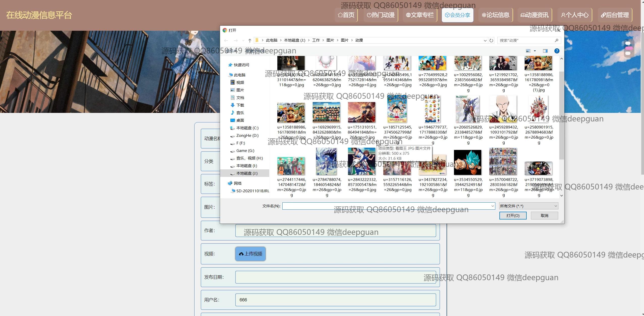Click the 取消 button
The width and height of the screenshot is (644, 316).
[x=544, y=215]
